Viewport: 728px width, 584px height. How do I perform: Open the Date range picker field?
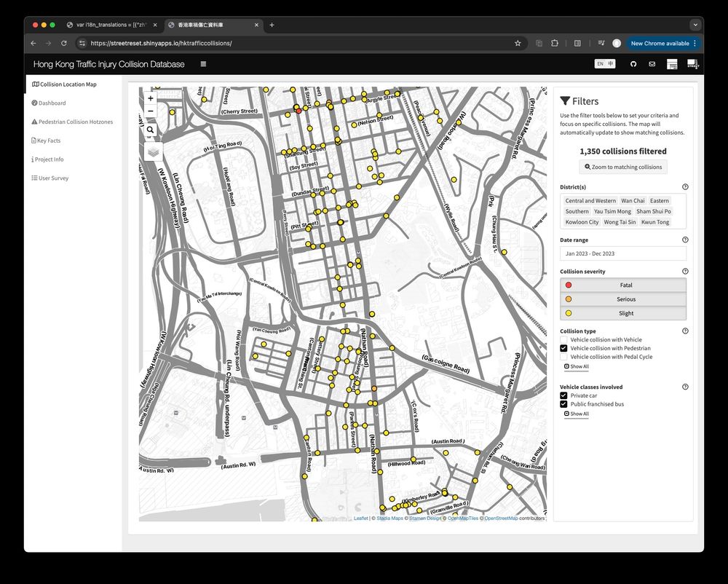623,253
